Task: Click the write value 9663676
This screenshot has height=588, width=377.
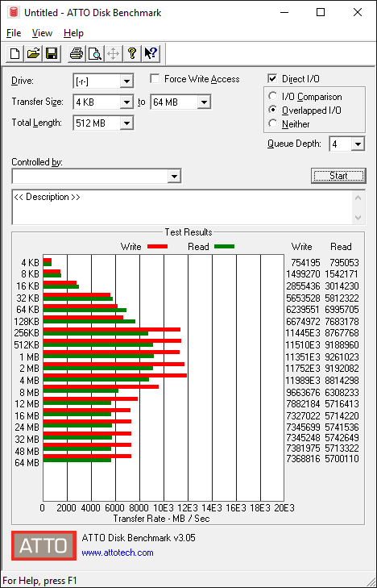Action: [303, 393]
